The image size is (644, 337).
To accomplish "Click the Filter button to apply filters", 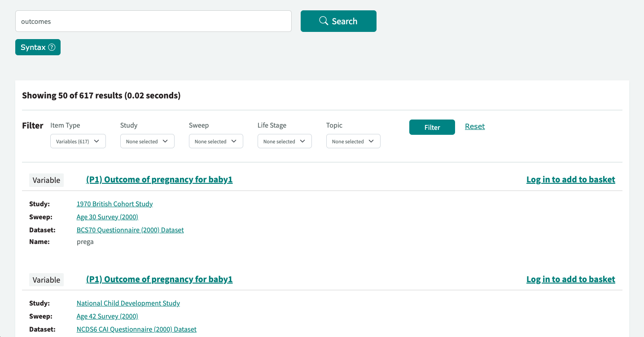I will pos(431,127).
